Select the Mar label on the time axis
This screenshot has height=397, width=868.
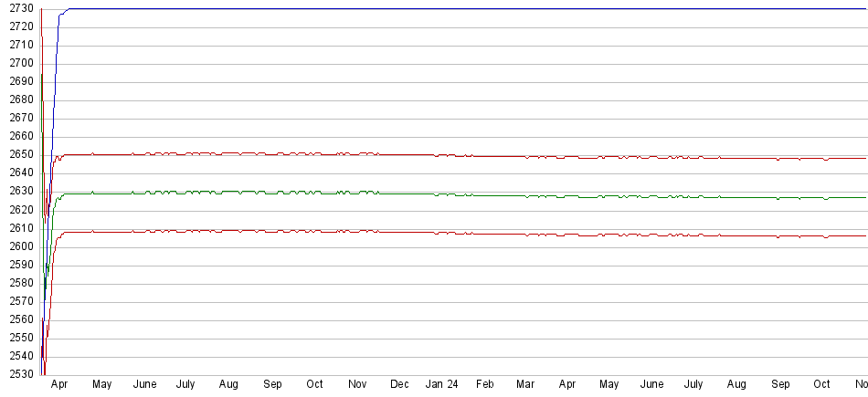(x=526, y=385)
